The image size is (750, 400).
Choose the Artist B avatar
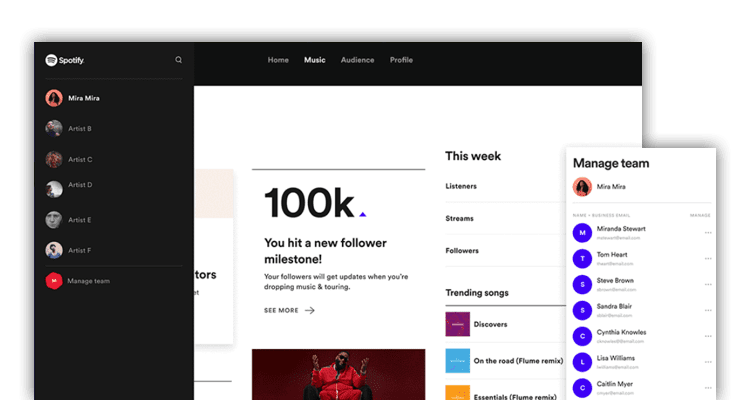[x=54, y=128]
